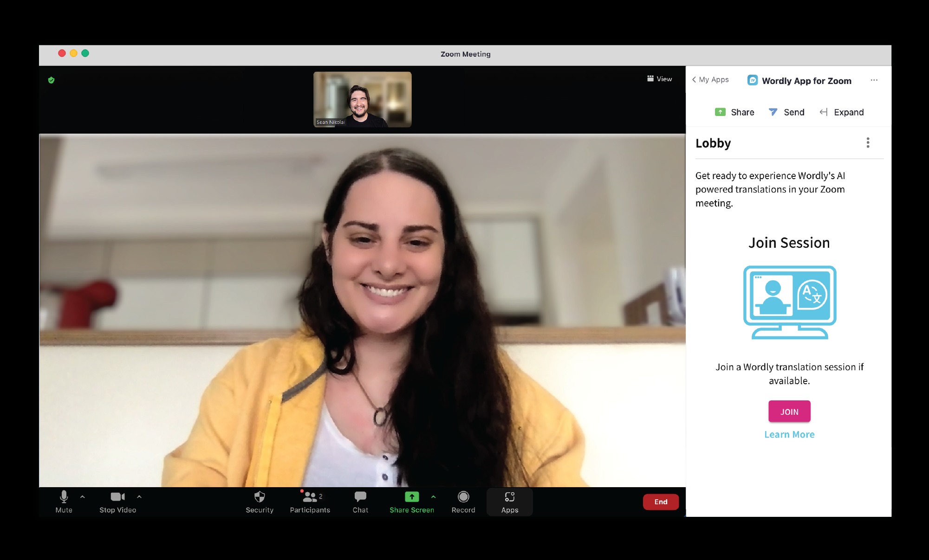Click the green encryption shield icon
The image size is (929, 560).
pos(52,80)
